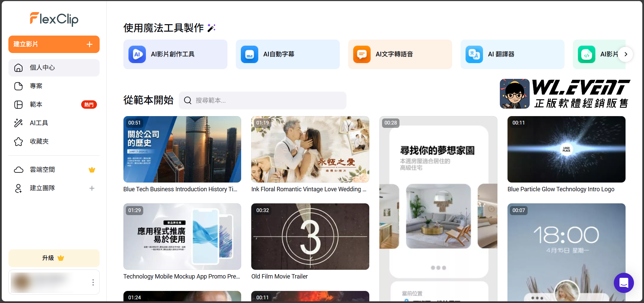Open AI工具 in the sidebar
The height and width of the screenshot is (303, 644).
point(54,123)
